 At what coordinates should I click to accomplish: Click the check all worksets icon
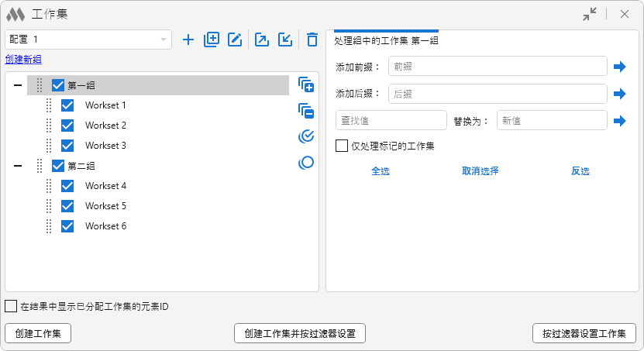[306, 136]
